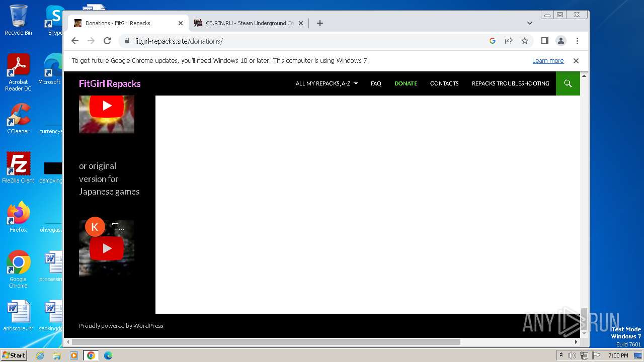
Task: Select the Google Chrome desktop icon
Action: (x=18, y=269)
